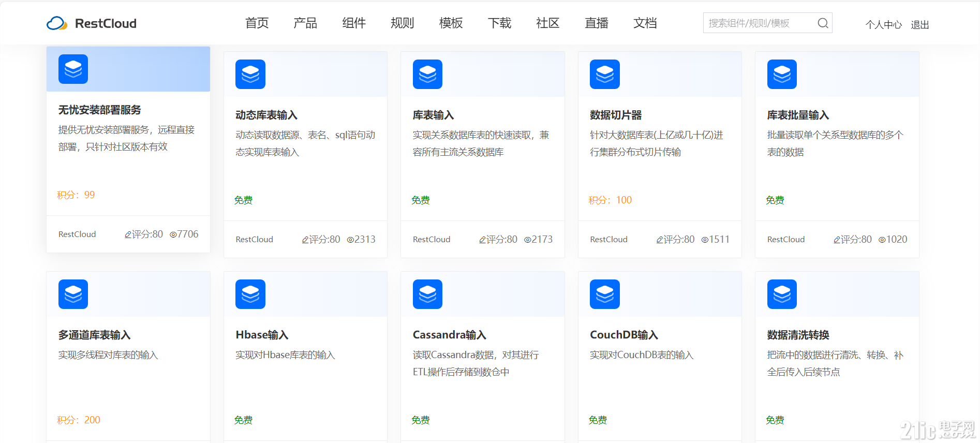Click RestCloud author on 库表输入 card

click(x=432, y=239)
